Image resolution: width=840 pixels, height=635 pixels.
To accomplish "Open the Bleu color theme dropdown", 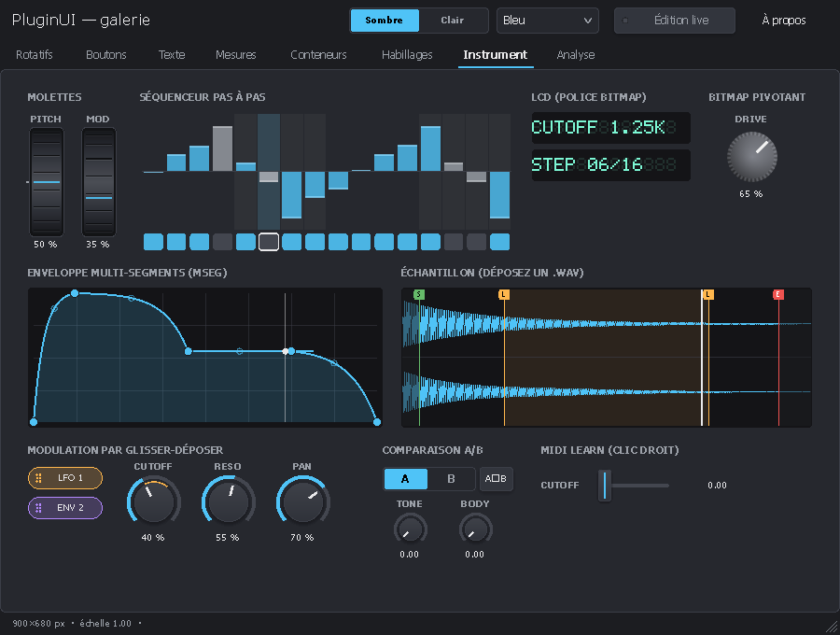I will point(548,21).
